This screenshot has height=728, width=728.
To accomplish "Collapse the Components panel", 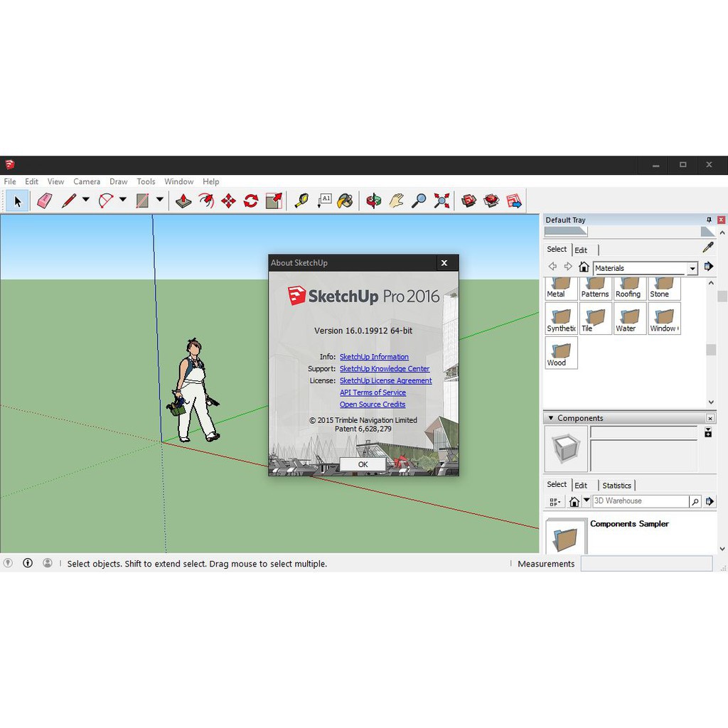I will pyautogui.click(x=549, y=418).
